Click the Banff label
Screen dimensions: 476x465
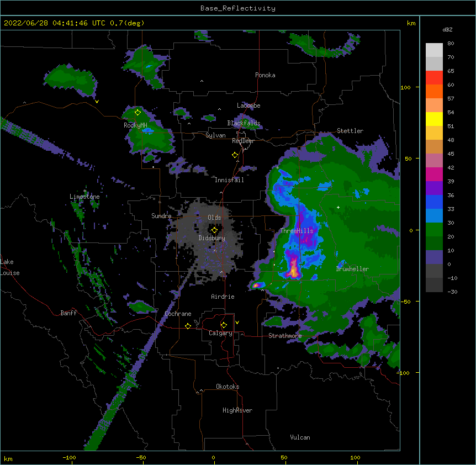click(68, 313)
